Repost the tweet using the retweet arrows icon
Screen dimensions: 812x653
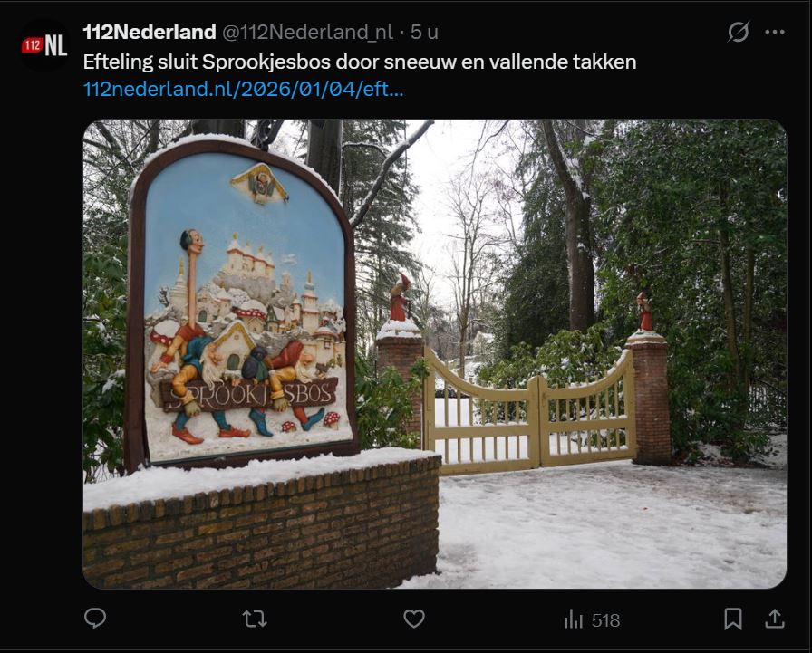[x=255, y=619]
